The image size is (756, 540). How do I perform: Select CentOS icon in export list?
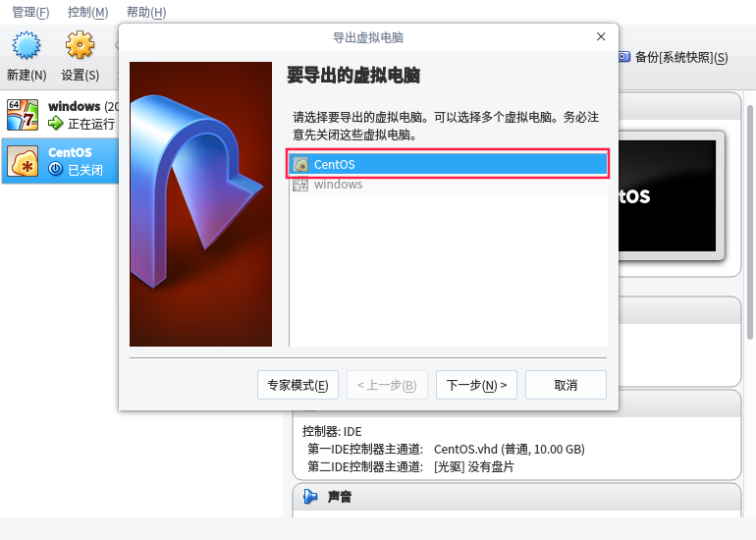(x=300, y=164)
